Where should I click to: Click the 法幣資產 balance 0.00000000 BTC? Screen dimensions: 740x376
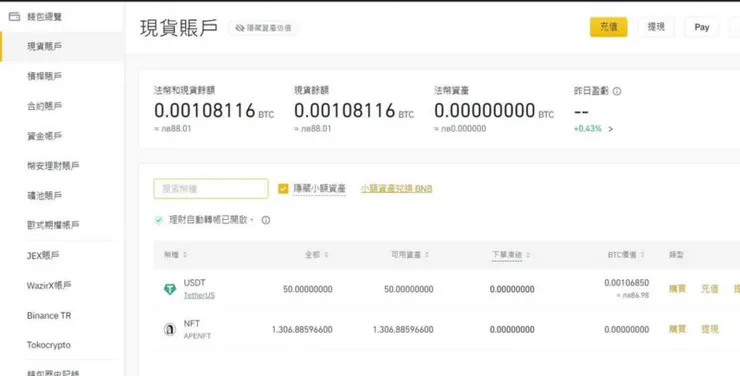[x=494, y=111]
